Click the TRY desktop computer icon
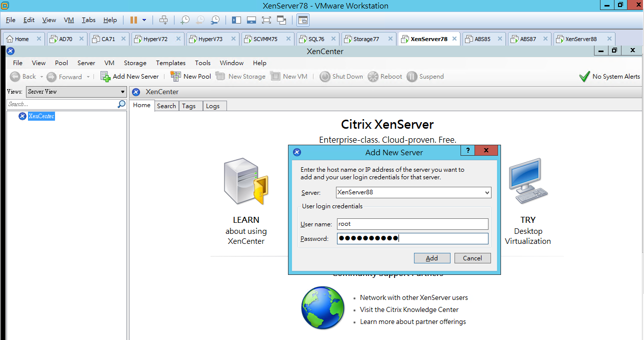Screen dimensions: 644x340 pos(528,181)
